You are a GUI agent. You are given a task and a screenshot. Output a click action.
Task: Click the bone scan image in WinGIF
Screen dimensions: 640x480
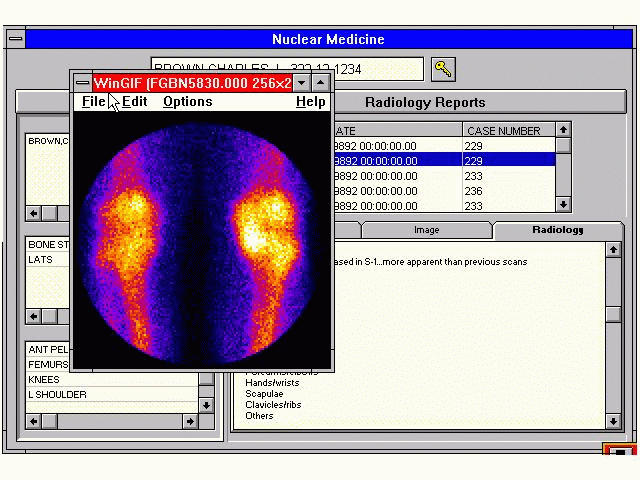pyautogui.click(x=202, y=240)
